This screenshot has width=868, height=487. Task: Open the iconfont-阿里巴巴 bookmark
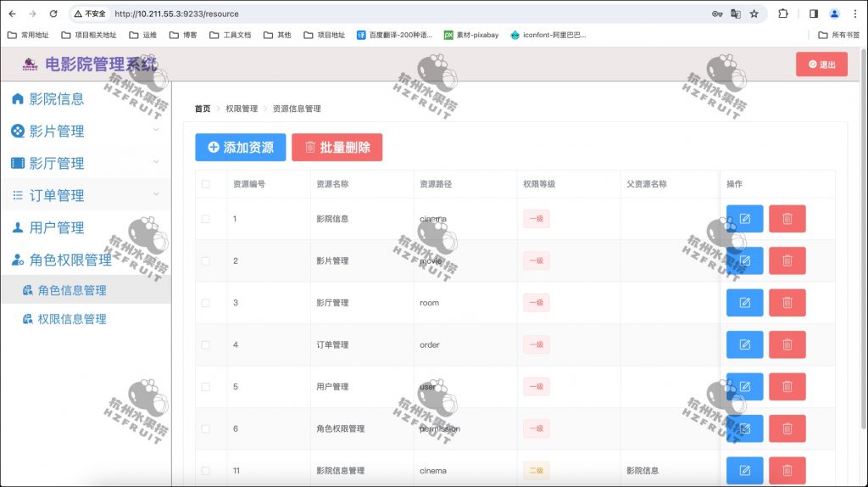(x=548, y=35)
